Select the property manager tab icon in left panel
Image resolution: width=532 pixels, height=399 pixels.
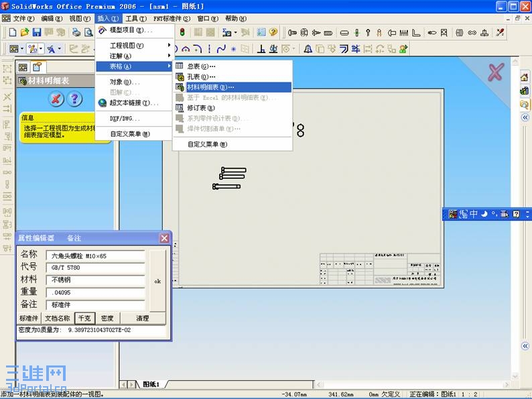click(37, 67)
